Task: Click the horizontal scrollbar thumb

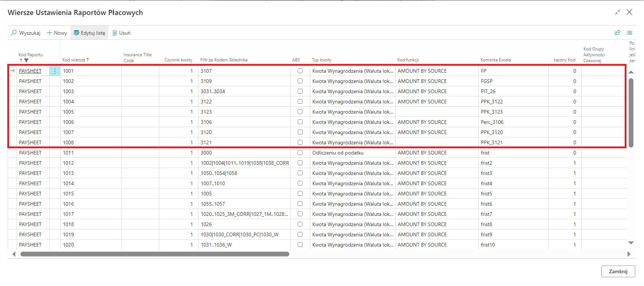Action: click(155, 254)
